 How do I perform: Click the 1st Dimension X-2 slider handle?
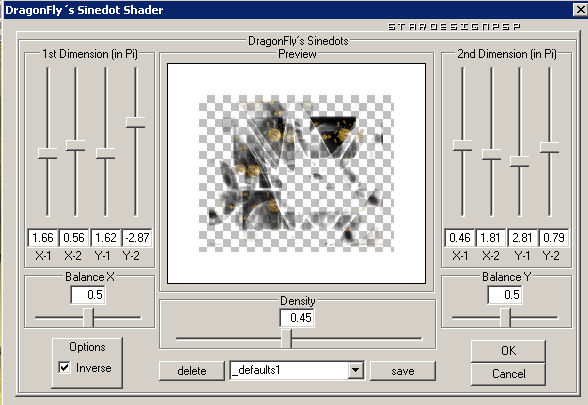(75, 145)
